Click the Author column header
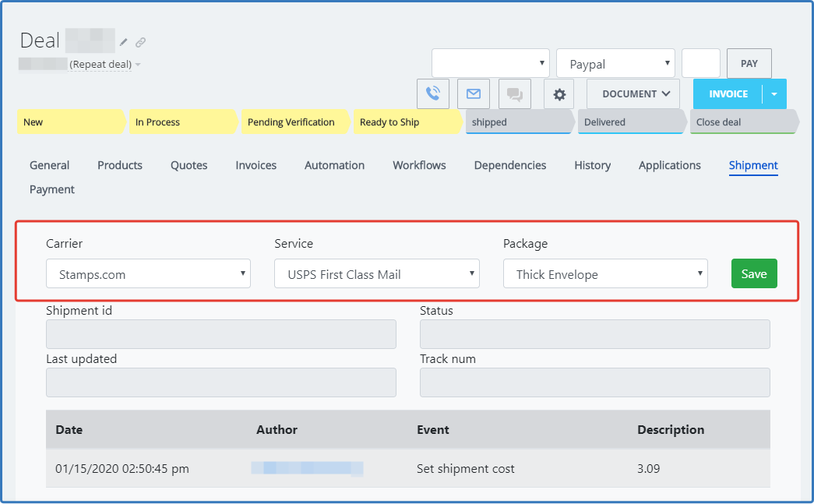The image size is (814, 504). click(277, 430)
